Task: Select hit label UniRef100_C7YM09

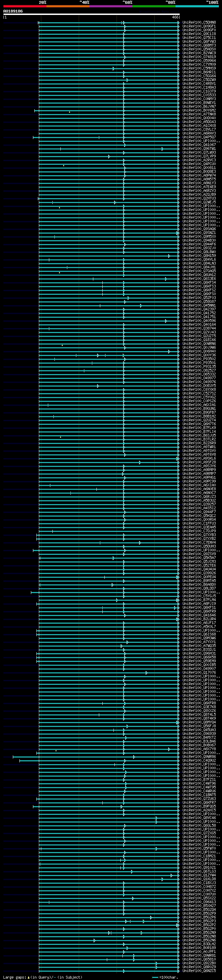Action: pyautogui.click(x=199, y=64)
